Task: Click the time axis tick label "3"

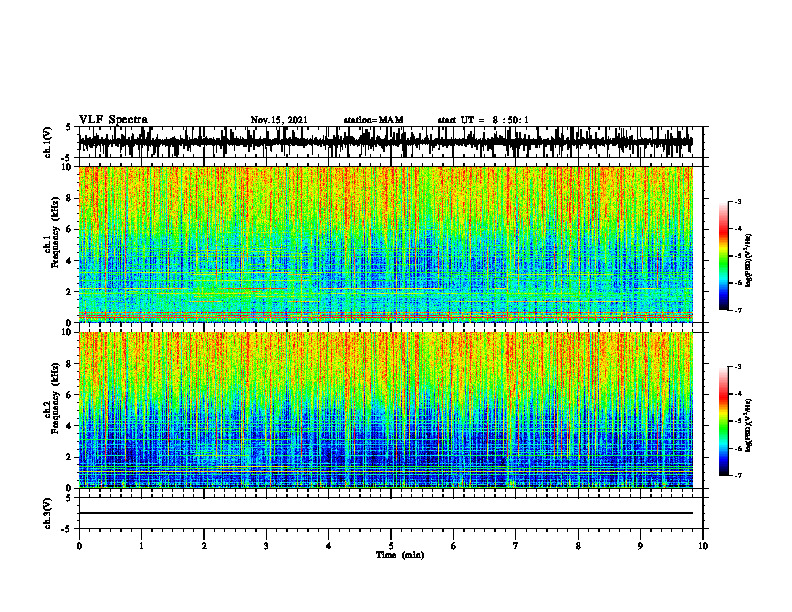Action: tap(266, 546)
